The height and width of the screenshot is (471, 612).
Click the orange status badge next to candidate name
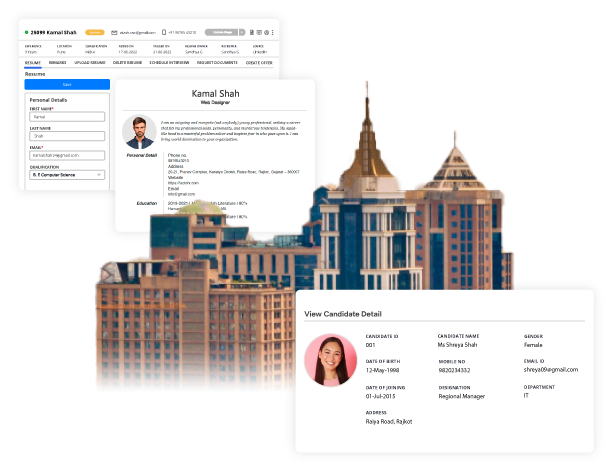(94, 32)
